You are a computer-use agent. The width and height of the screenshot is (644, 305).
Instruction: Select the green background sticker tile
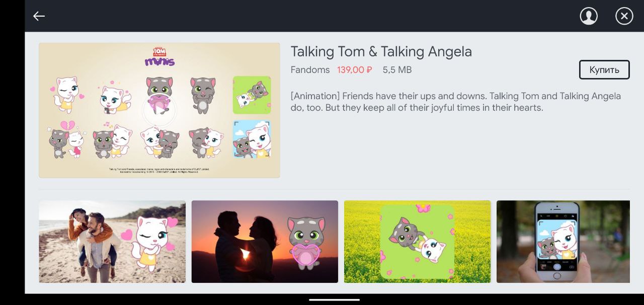coord(252,95)
